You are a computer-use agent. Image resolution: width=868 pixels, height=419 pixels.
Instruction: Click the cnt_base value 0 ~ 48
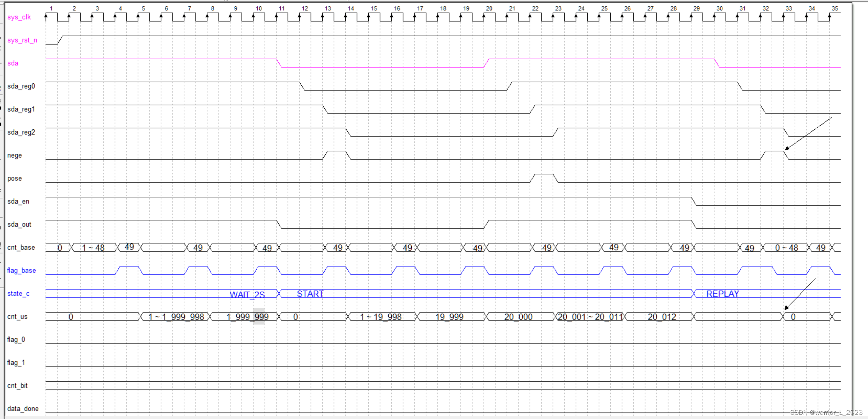click(x=786, y=248)
